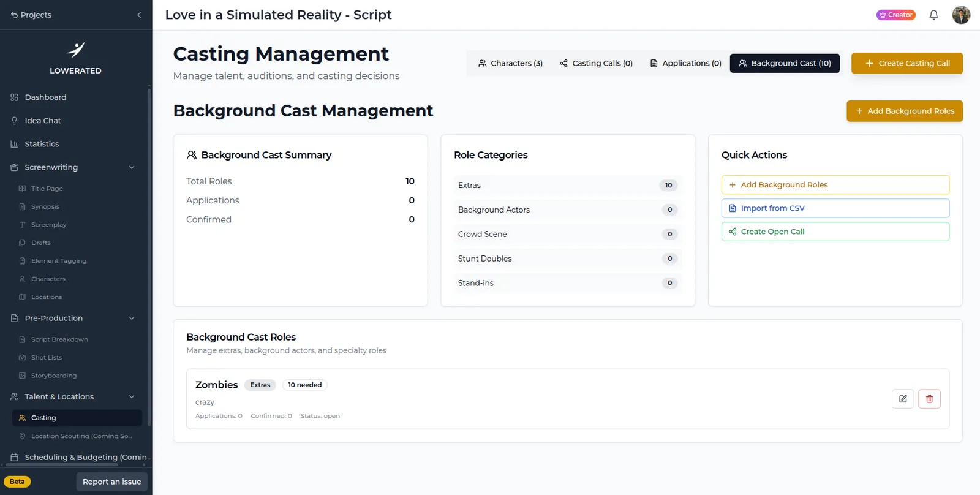Click the sidebar horizontal scrollbar
The height and width of the screenshot is (495, 980).
[61, 465]
